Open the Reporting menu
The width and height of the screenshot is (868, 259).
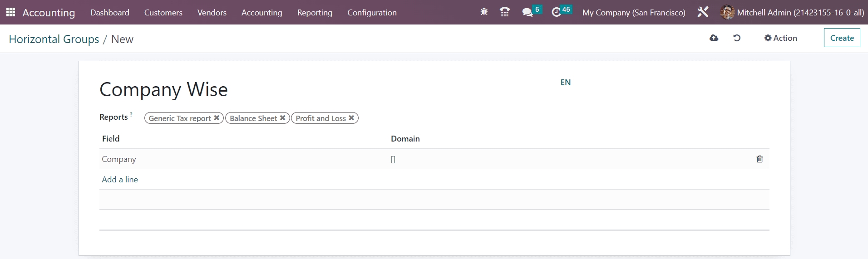pos(315,13)
